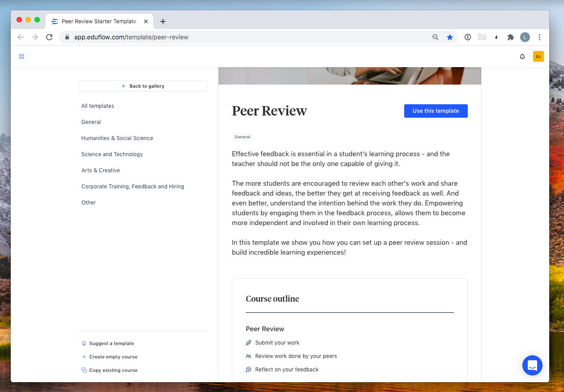
Task: Click Reflect on your feedback text
Action: point(287,370)
